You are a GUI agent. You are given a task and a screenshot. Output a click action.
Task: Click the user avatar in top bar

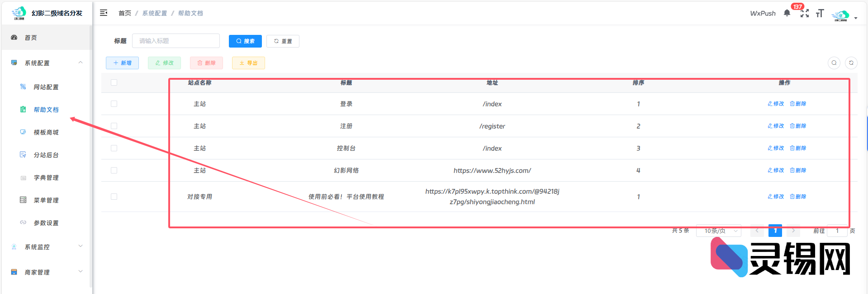point(840,15)
